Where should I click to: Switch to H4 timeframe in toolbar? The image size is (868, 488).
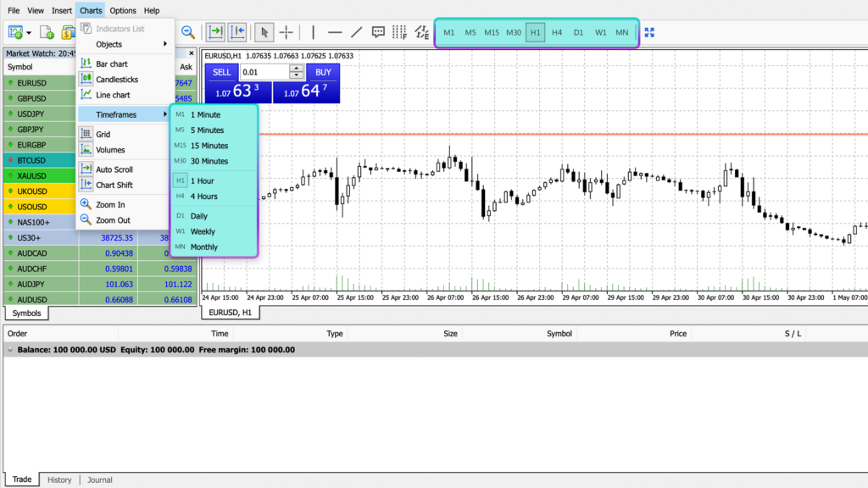[x=557, y=33]
